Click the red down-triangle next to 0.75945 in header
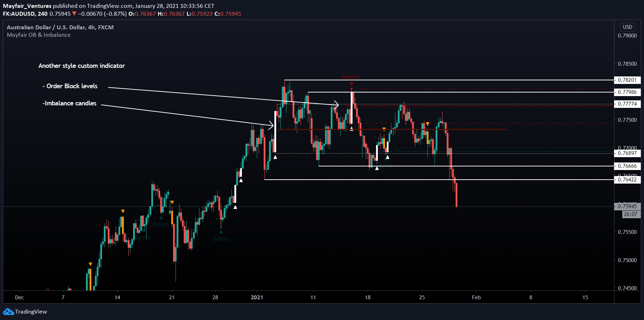This screenshot has height=320, width=644. point(74,14)
